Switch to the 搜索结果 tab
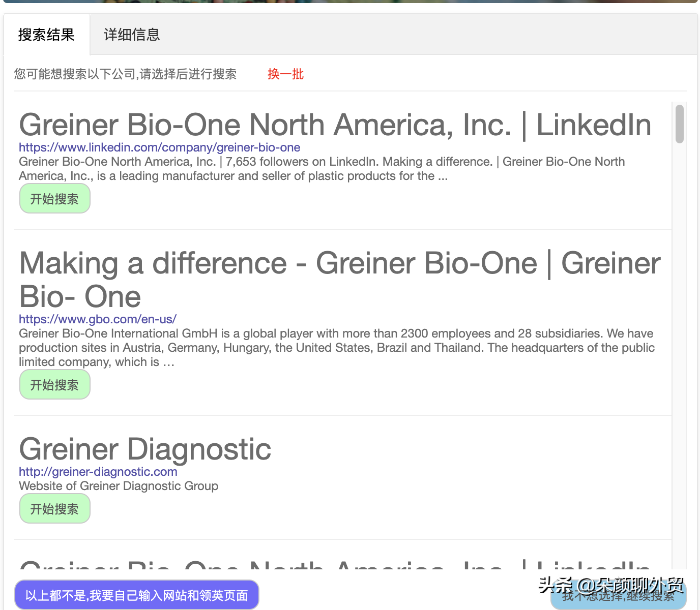 (47, 35)
